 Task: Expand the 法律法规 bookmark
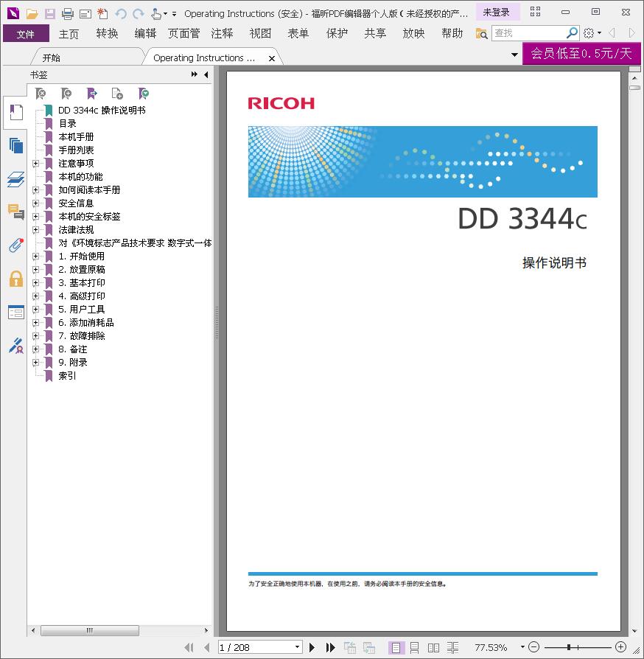click(35, 229)
